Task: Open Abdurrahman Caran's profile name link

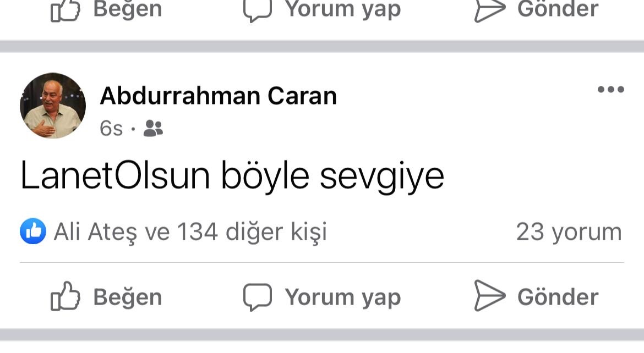Action: point(218,96)
